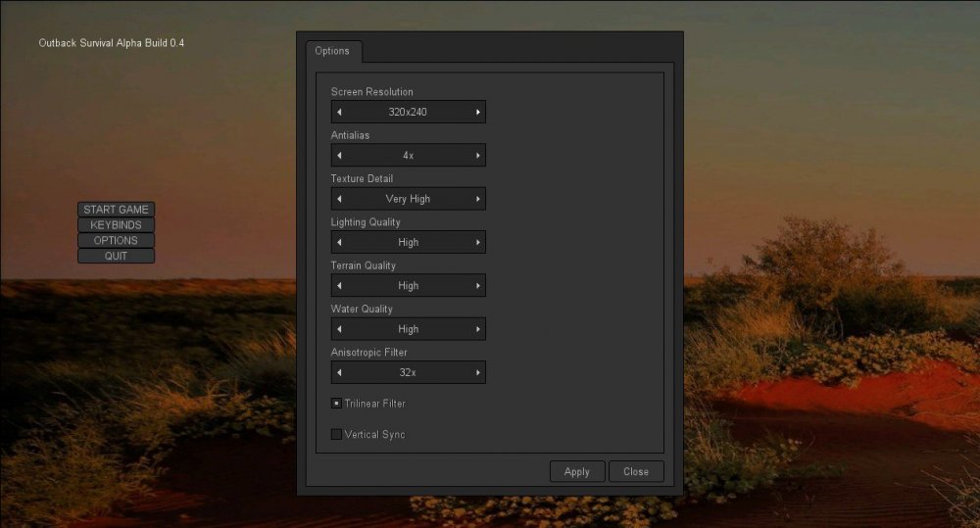Apply the graphics settings
The width and height of the screenshot is (980, 528).
(x=577, y=471)
